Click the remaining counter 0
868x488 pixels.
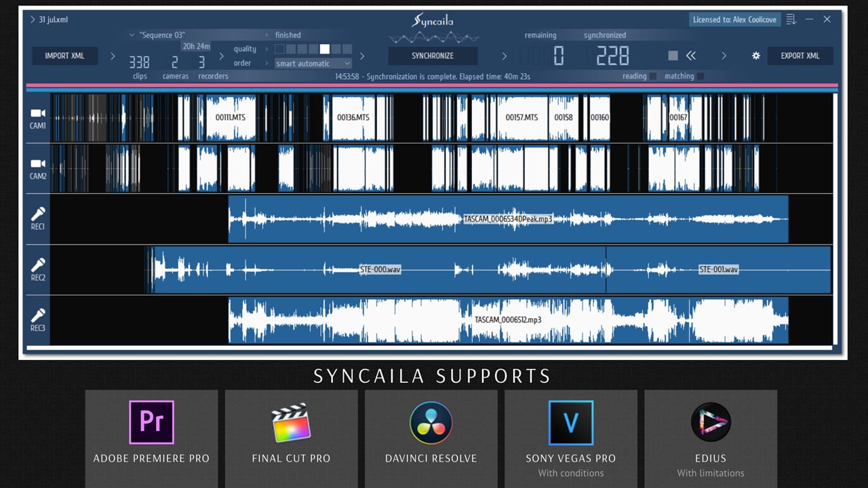click(558, 56)
